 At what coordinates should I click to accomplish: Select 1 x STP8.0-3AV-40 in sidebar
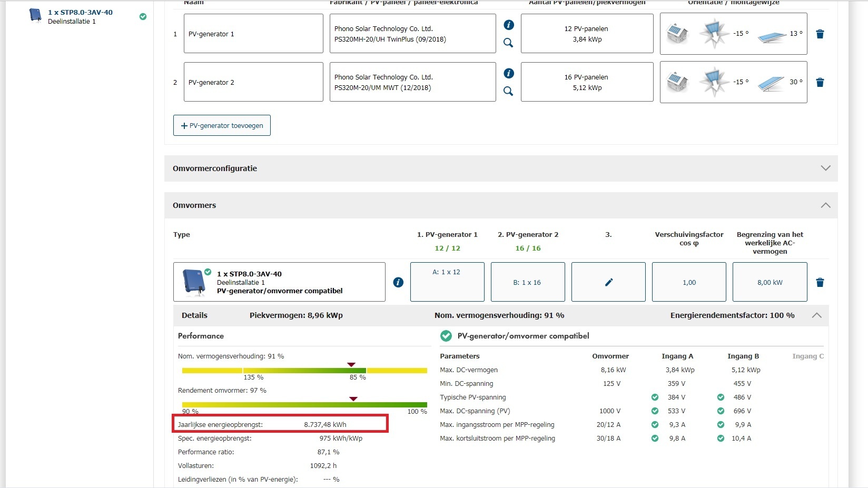(x=80, y=13)
